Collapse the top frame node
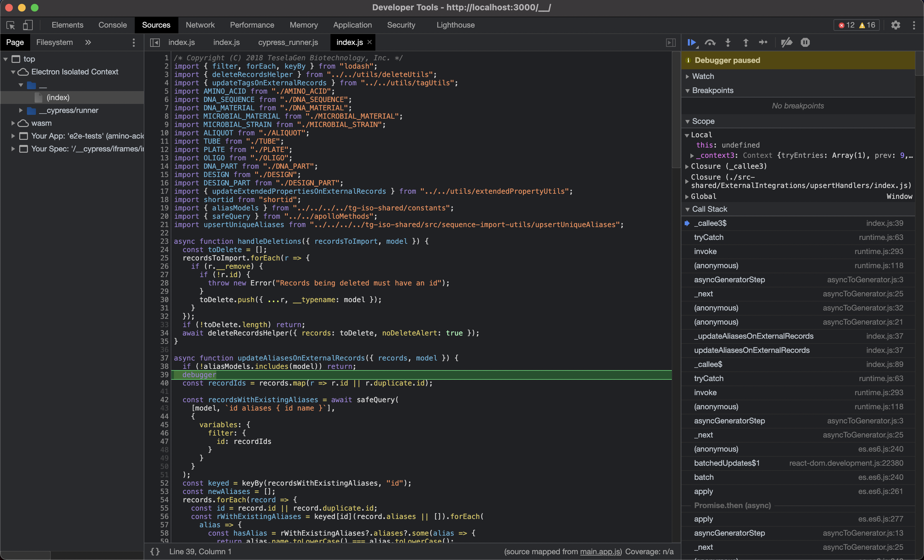This screenshot has height=560, width=924. (6, 59)
